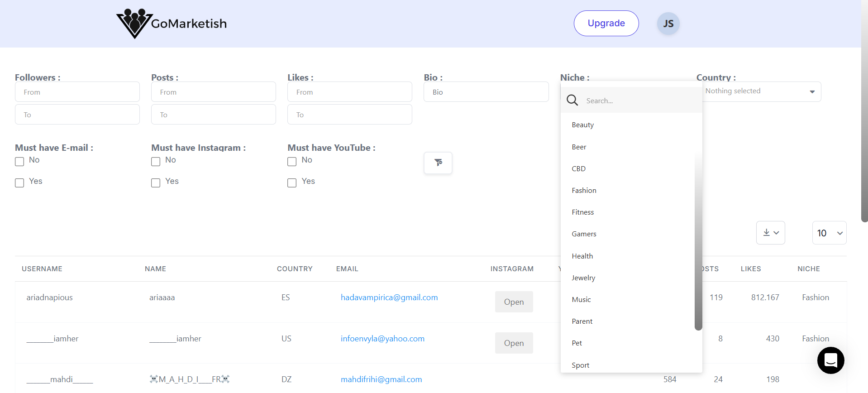Screen dimensions: 868x393
Task: Open the live chat widget bubble
Action: (x=830, y=360)
